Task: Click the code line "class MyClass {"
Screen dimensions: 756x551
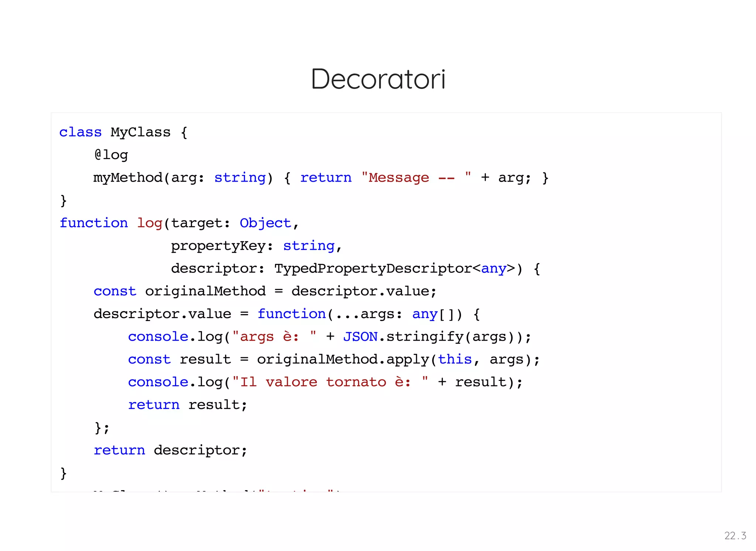Action: pyautogui.click(x=124, y=132)
